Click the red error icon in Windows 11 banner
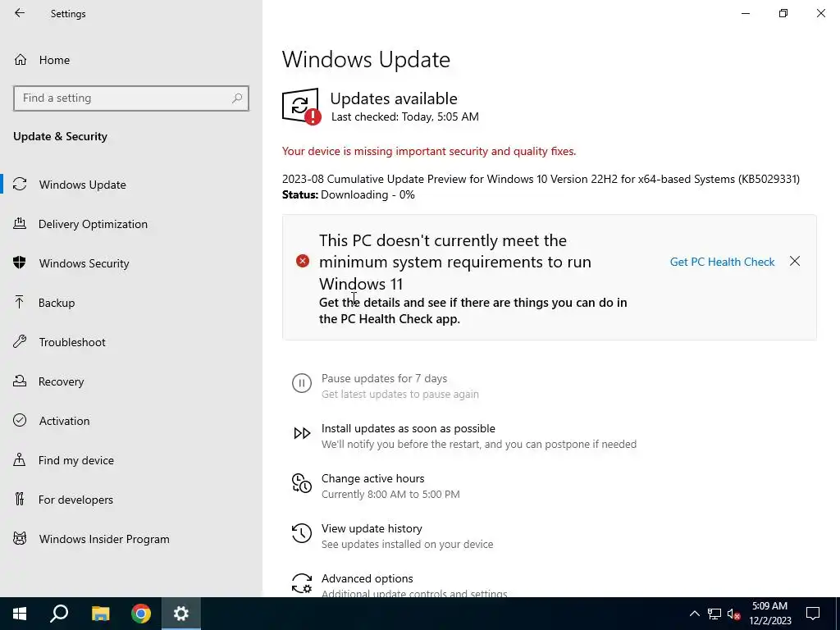This screenshot has width=840, height=630. point(303,261)
